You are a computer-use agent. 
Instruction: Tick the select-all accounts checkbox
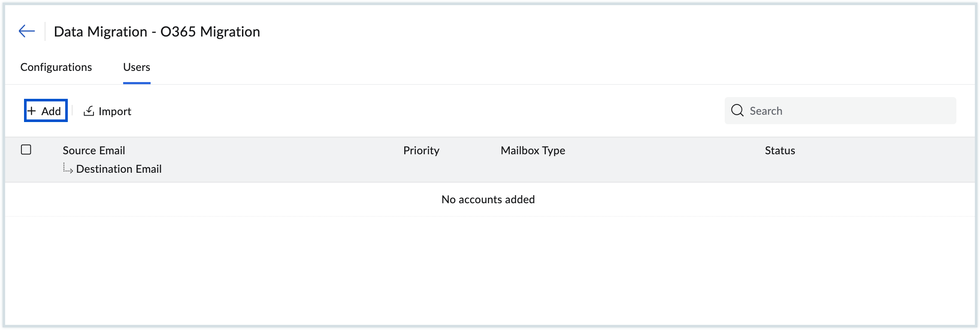[x=26, y=150]
